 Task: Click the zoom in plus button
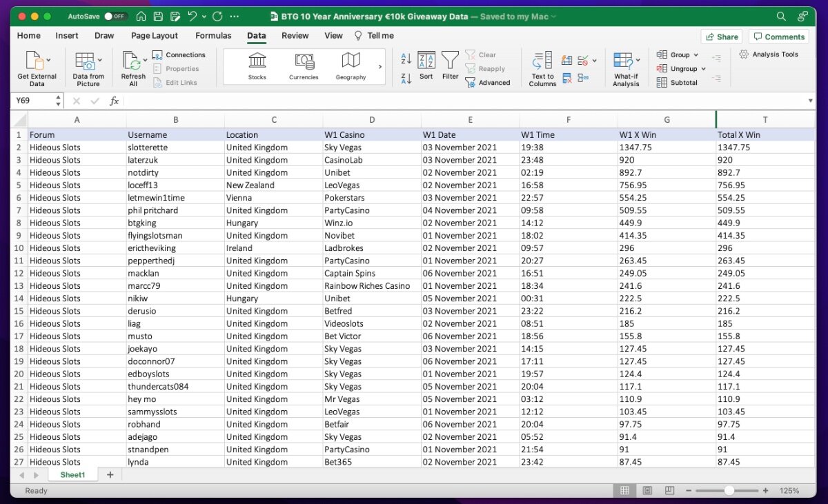tap(764, 491)
